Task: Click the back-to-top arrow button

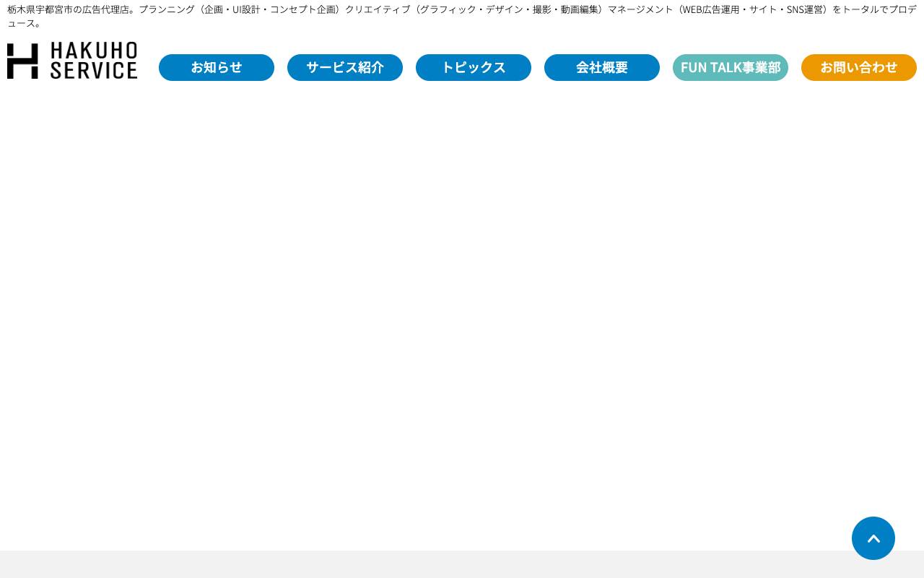Action: click(873, 538)
